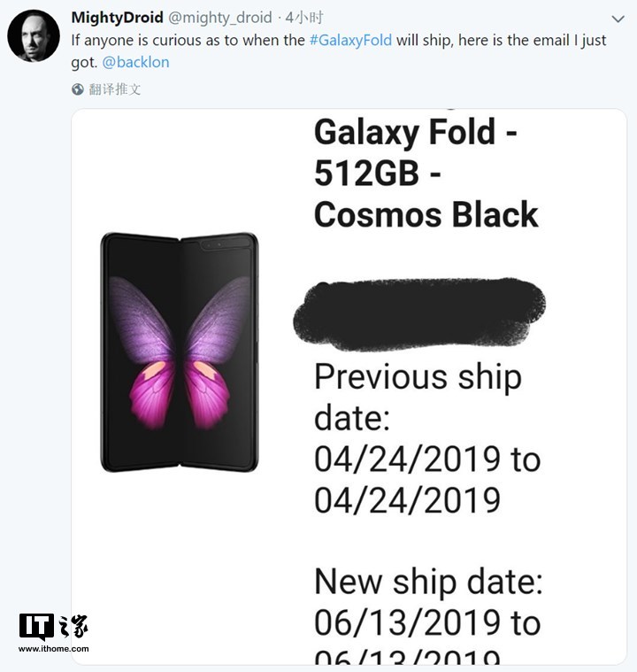Follow the #GalaxyFold hashtag

(349, 41)
